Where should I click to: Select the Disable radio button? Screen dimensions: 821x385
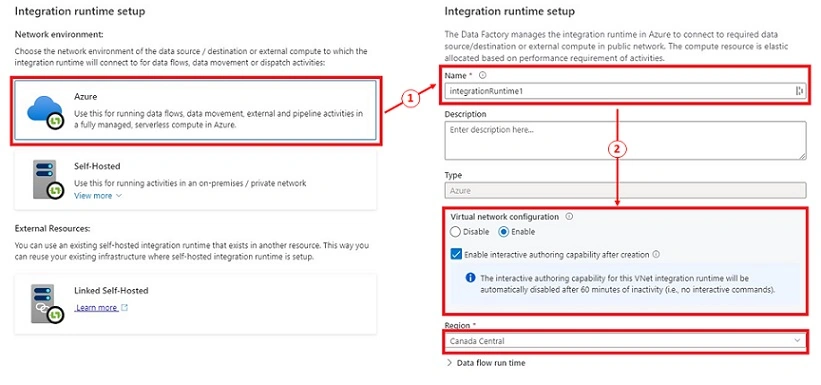click(x=455, y=232)
